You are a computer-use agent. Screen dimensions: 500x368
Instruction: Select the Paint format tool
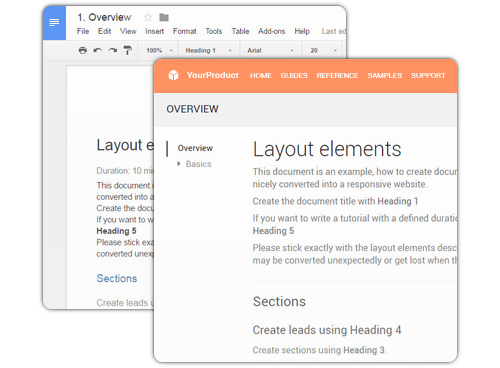tap(127, 50)
